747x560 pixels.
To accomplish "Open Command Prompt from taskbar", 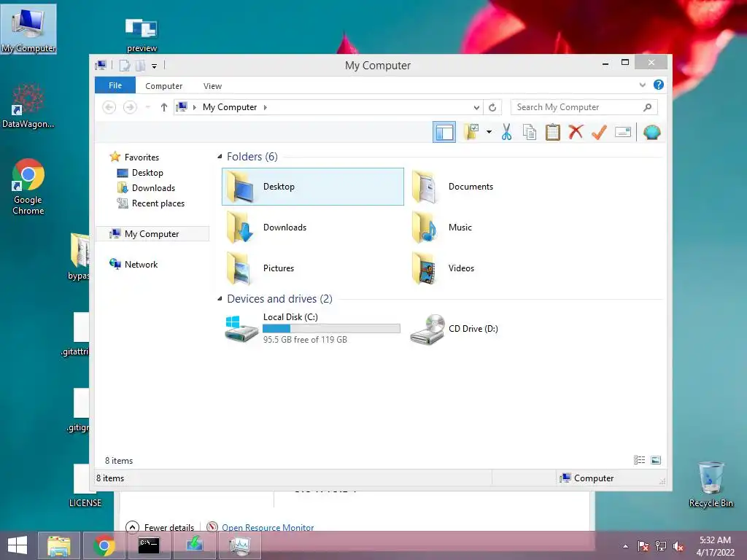I will coord(149,545).
